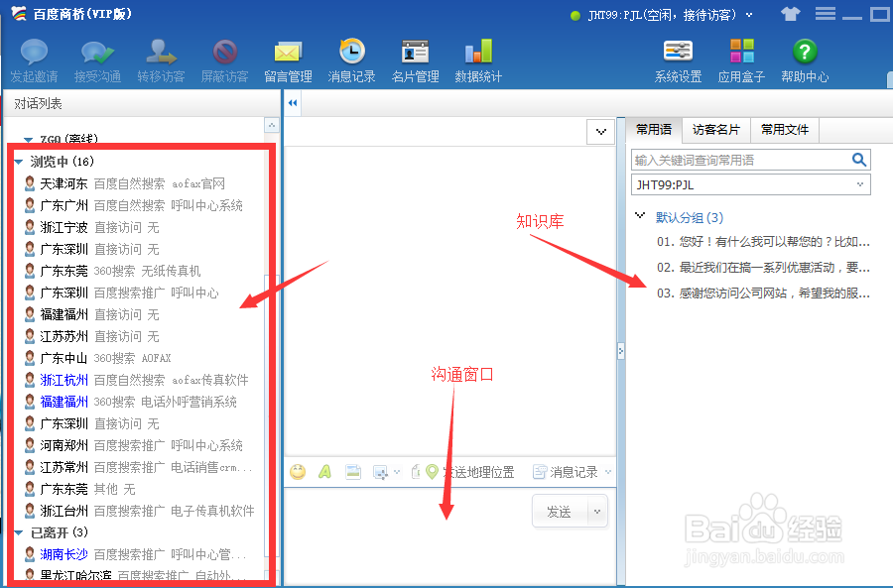Open 应用盒子 app box
Viewport: 893px width, 588px height.
coord(741,60)
